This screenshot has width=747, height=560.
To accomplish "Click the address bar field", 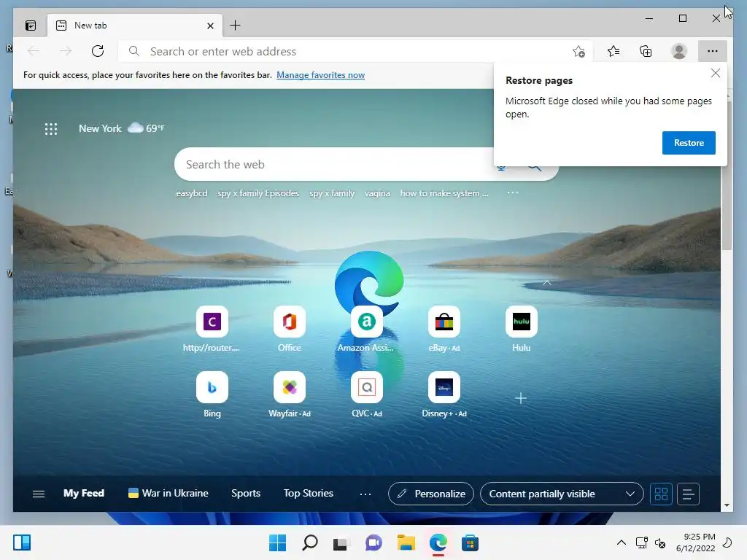I will point(355,52).
